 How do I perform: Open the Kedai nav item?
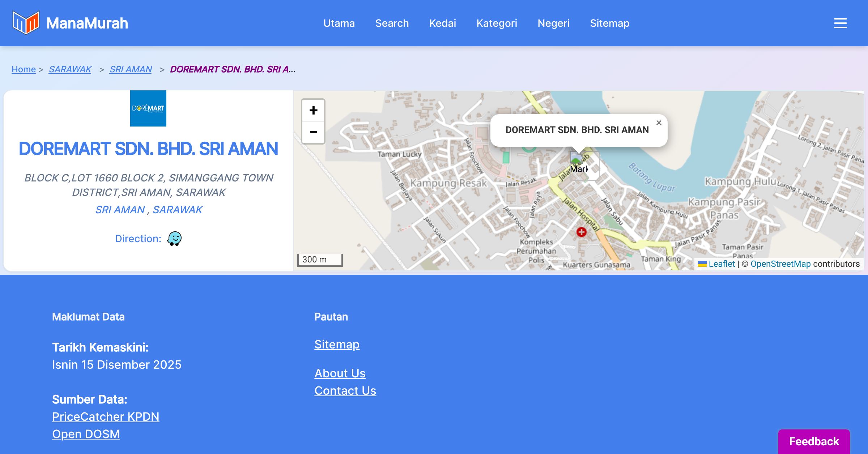(442, 23)
